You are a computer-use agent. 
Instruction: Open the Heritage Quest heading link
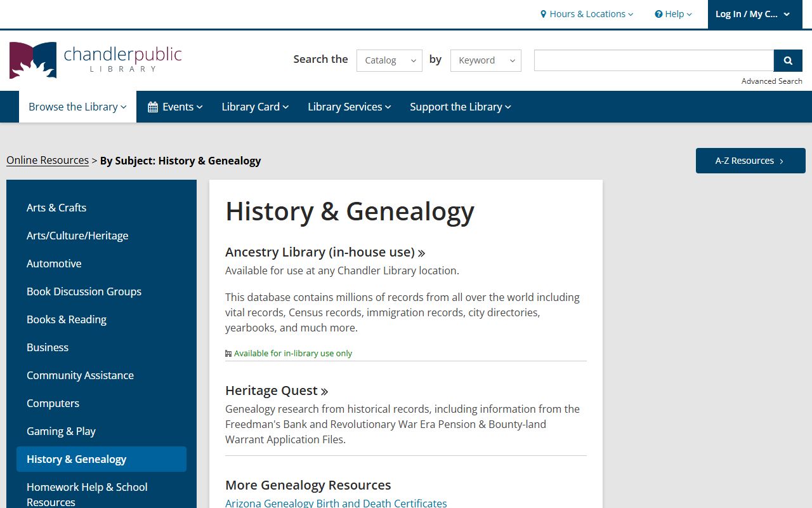(x=277, y=391)
